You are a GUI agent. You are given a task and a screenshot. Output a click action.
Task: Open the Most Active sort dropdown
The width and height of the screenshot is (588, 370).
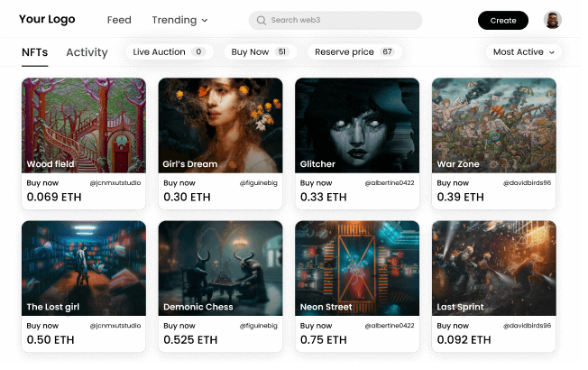coord(523,51)
